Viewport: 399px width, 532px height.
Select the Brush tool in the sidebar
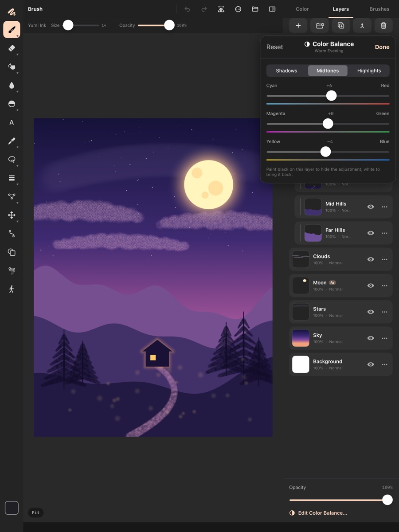click(12, 30)
